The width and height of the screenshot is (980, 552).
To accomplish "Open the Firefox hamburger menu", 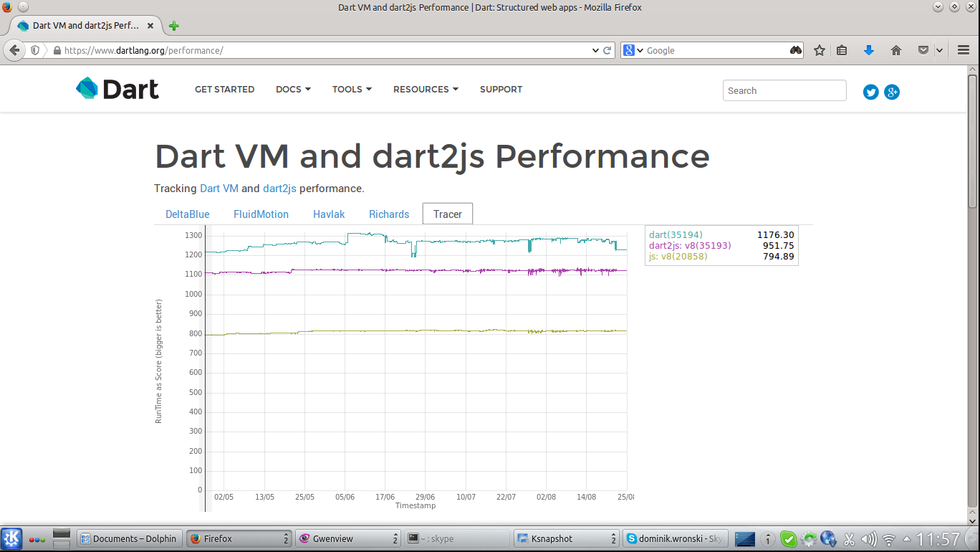I will pyautogui.click(x=963, y=50).
